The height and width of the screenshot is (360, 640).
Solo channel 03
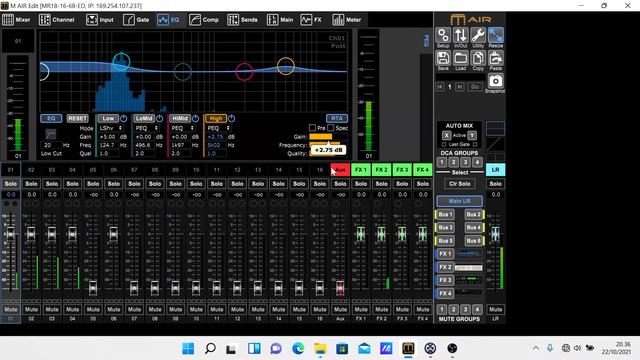52,184
